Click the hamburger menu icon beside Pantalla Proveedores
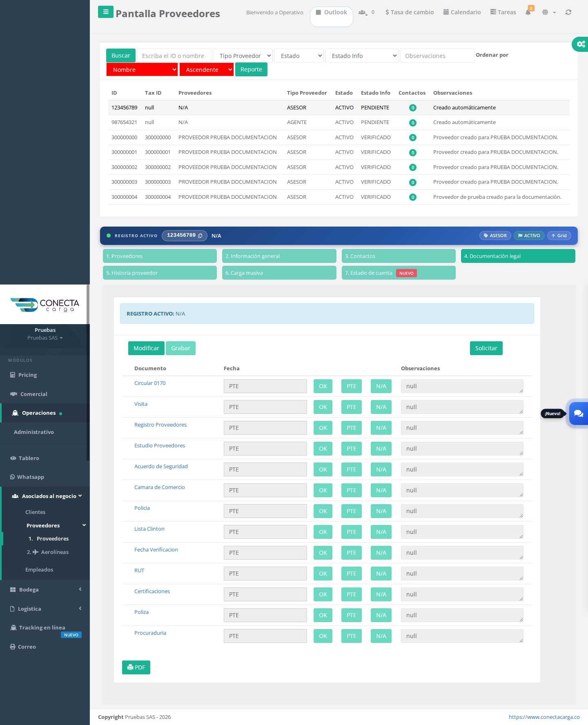Image resolution: width=588 pixels, height=725 pixels. pos(106,12)
